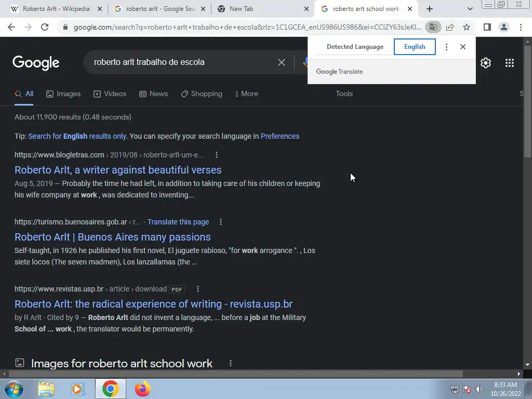The width and height of the screenshot is (532, 399).
Task: Go forward with the forward arrow
Action: tap(28, 27)
